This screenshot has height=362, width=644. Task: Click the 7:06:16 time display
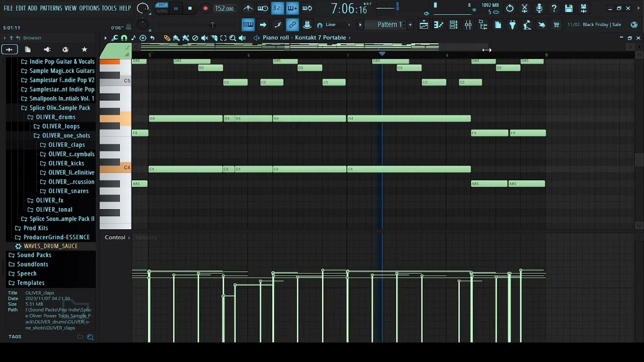(x=349, y=9)
